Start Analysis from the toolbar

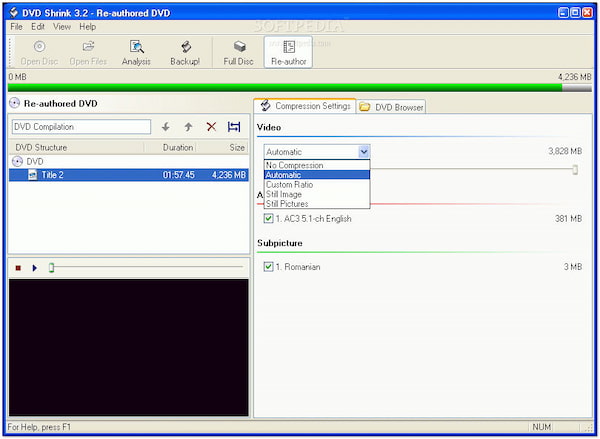coord(136,52)
